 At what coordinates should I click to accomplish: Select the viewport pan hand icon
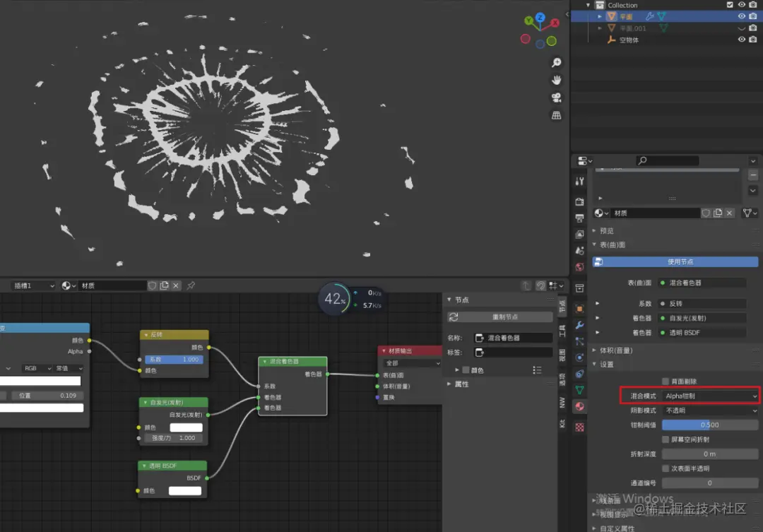coord(556,80)
